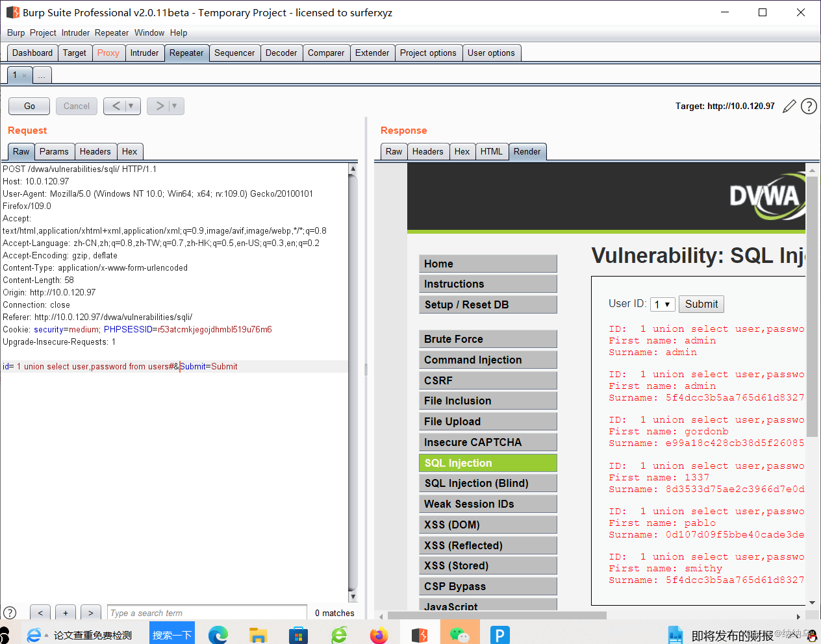Open the Window menu
Image resolution: width=821 pixels, height=644 pixels.
[x=149, y=32]
